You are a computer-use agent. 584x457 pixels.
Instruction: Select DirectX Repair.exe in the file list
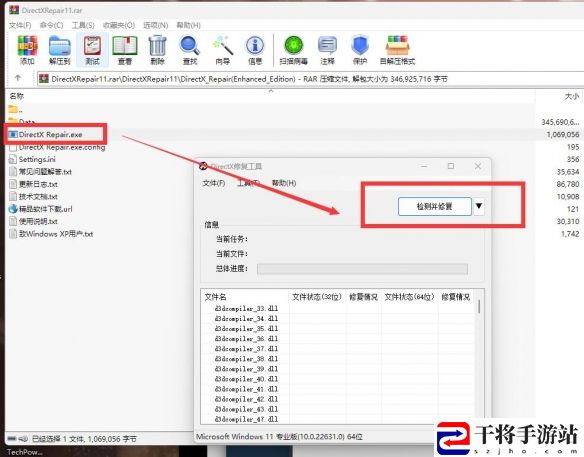pyautogui.click(x=45, y=134)
